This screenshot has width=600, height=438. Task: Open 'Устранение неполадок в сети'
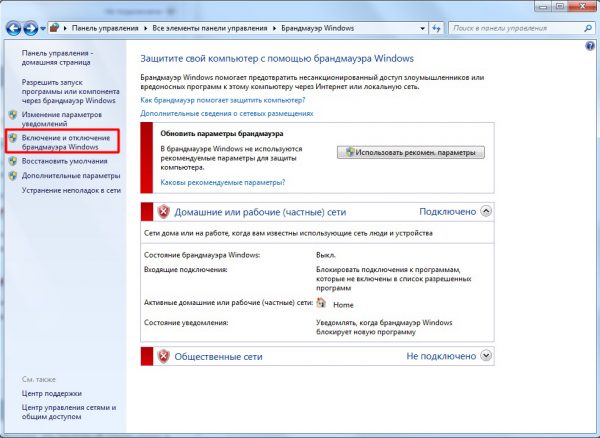71,190
